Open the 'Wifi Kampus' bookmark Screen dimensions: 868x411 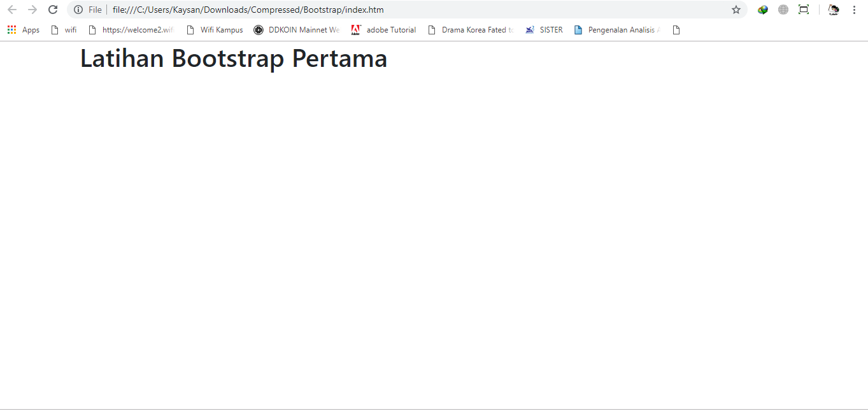[x=215, y=29]
